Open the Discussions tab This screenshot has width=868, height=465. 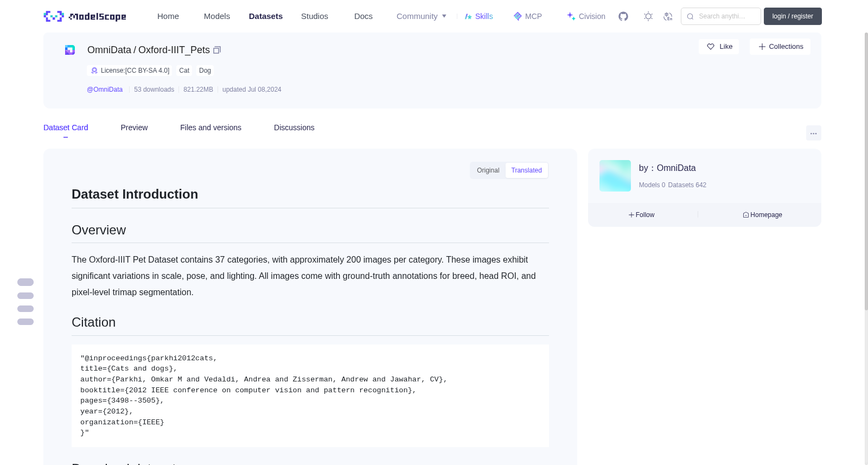[294, 128]
